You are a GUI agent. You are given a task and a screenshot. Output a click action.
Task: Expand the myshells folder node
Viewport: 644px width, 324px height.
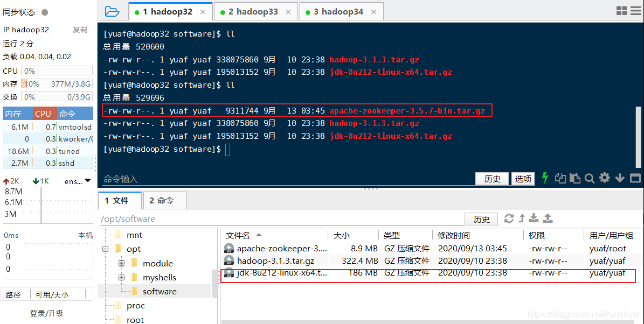[x=122, y=277]
